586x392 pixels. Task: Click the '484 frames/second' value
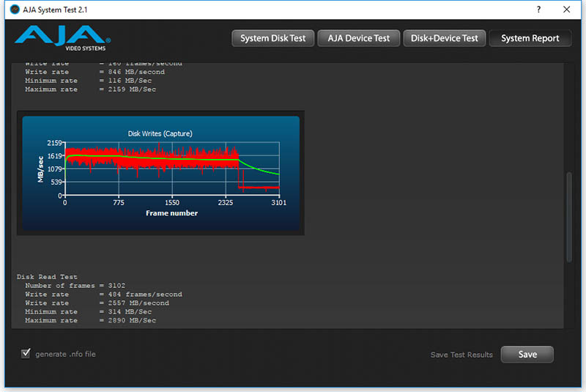tap(145, 295)
